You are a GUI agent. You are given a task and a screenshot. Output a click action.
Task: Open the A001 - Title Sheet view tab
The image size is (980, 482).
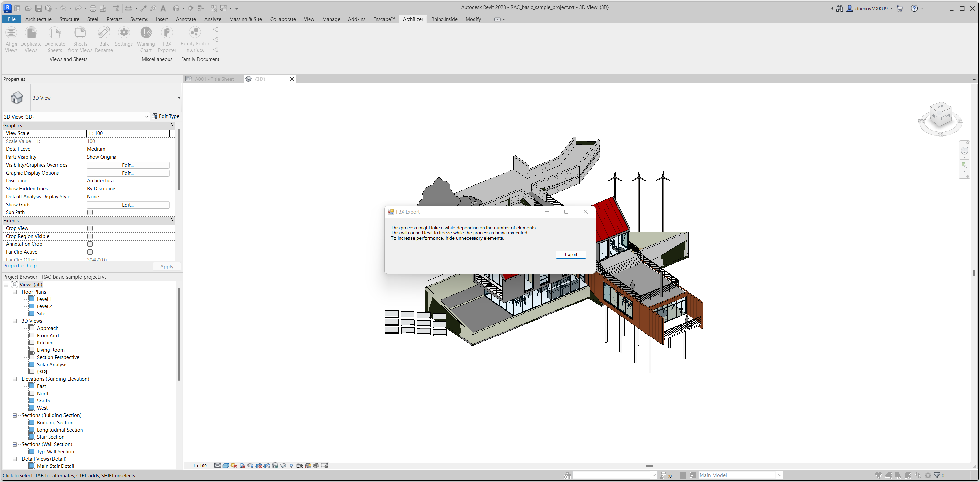[214, 79]
